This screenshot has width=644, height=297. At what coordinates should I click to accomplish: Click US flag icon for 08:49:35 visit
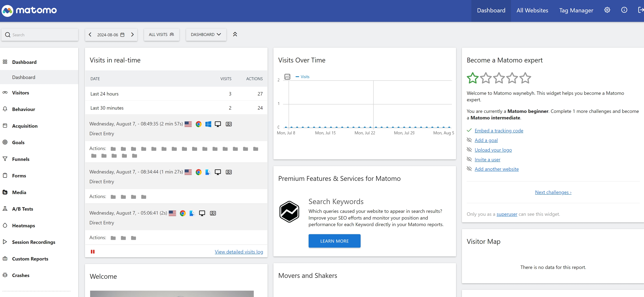[188, 124]
